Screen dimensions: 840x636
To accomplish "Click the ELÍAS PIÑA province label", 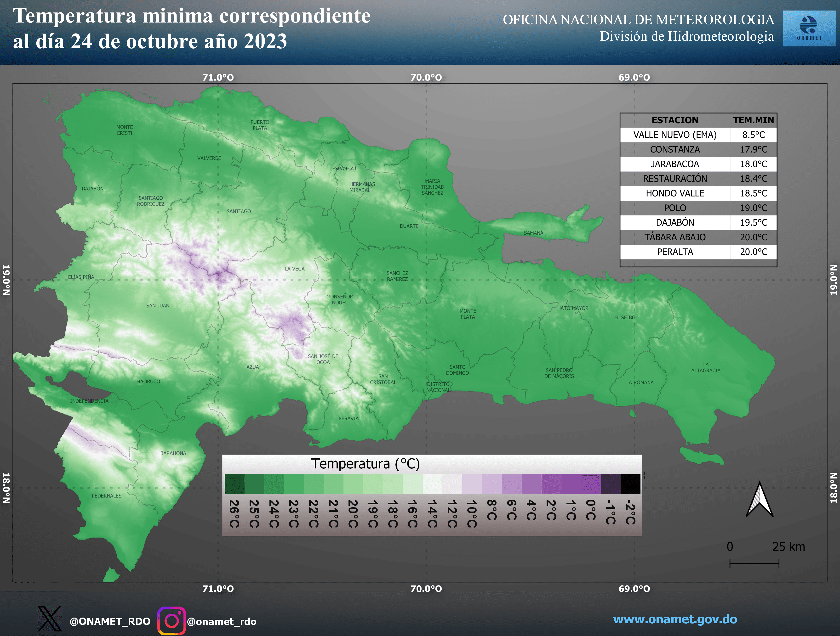I will click(81, 277).
